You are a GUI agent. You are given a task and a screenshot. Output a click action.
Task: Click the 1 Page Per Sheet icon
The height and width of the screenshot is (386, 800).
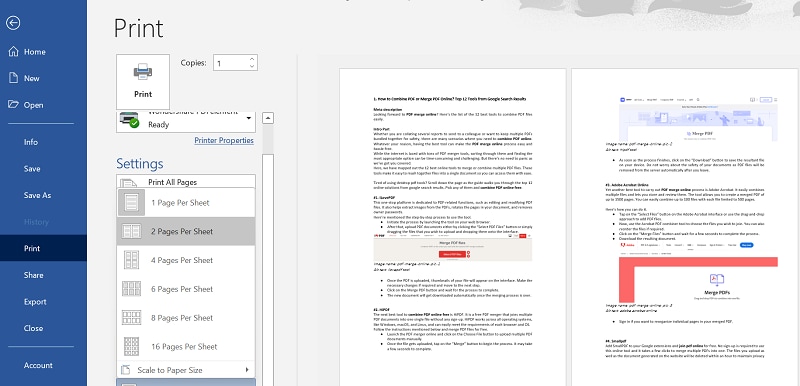[132, 202]
